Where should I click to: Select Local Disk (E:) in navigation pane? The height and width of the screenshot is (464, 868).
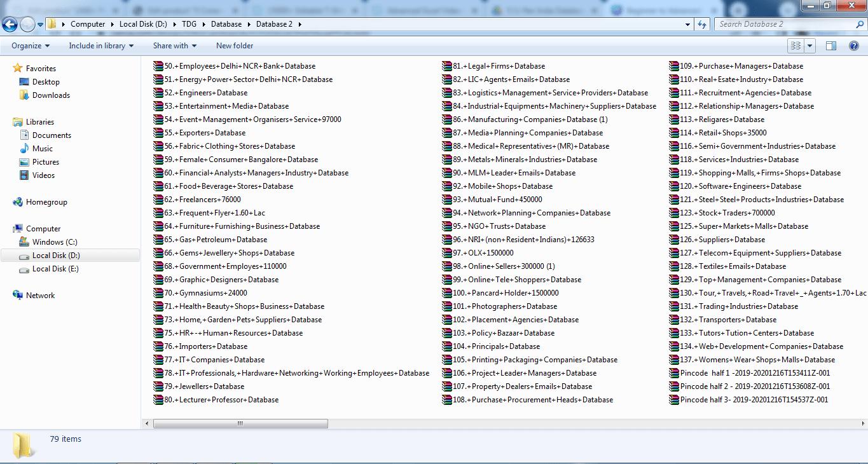tap(55, 269)
